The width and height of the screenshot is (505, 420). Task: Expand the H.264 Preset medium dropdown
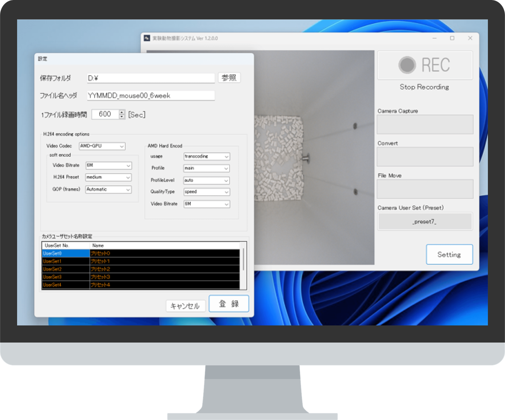[109, 177]
